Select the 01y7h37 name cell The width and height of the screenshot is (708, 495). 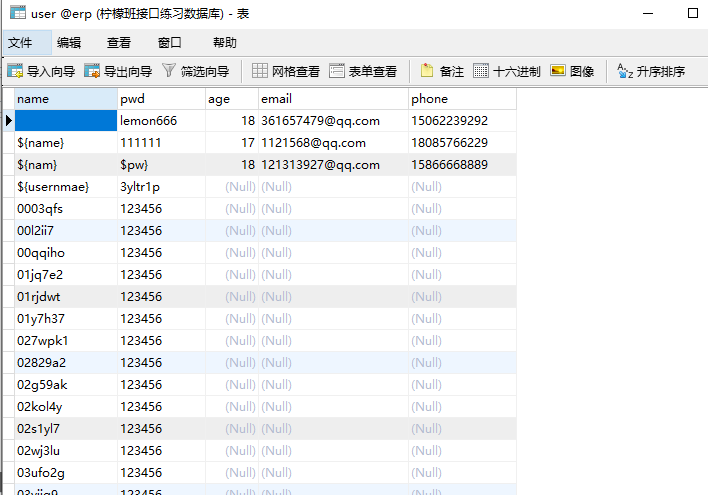pyautogui.click(x=66, y=318)
